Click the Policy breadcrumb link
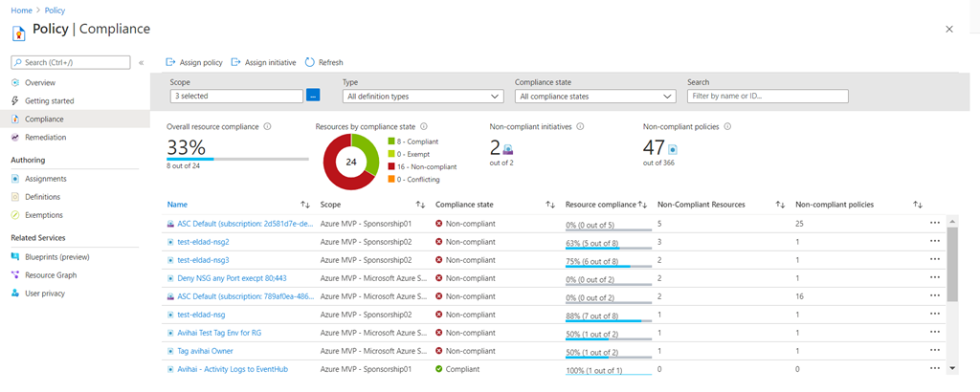The width and height of the screenshot is (980, 392). coord(55,11)
